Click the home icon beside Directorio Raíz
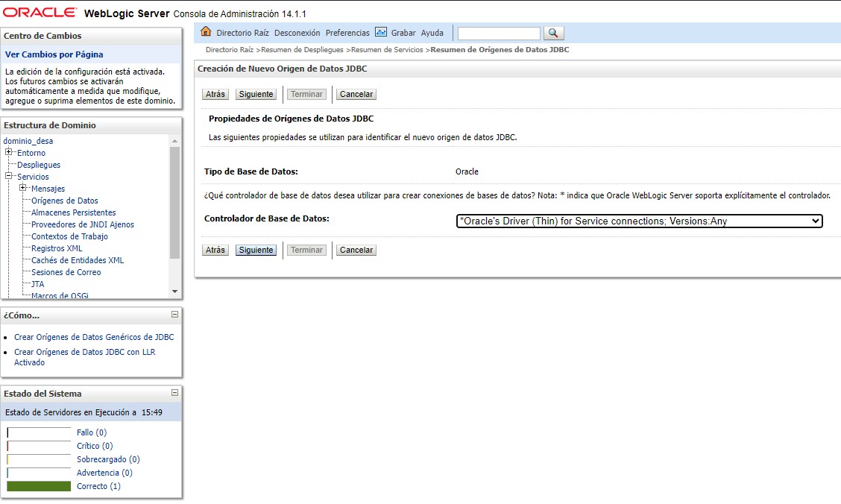Screen dimensions: 841x504 [x=206, y=31]
